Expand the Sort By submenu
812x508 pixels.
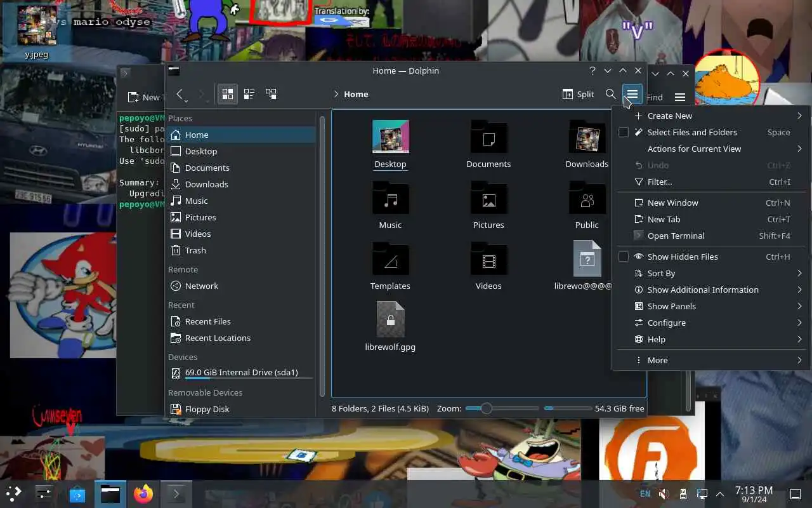(711, 273)
